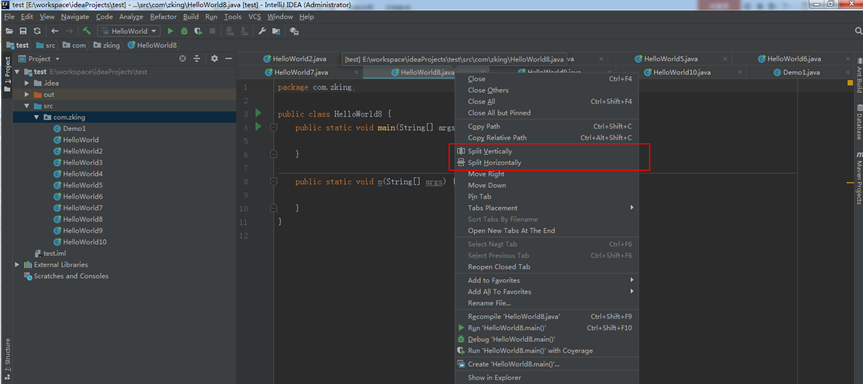Image resolution: width=863 pixels, height=384 pixels.
Task: Click the Back navigation arrow
Action: 54,31
